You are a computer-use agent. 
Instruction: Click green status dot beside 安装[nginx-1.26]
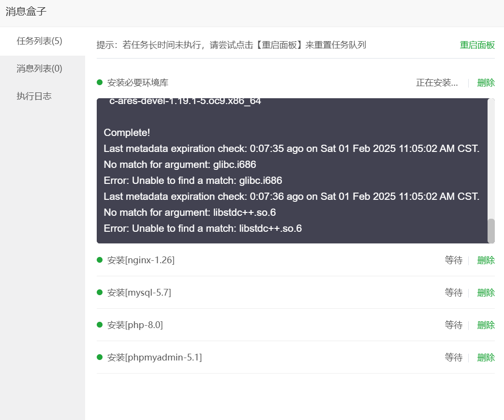pyautogui.click(x=100, y=260)
